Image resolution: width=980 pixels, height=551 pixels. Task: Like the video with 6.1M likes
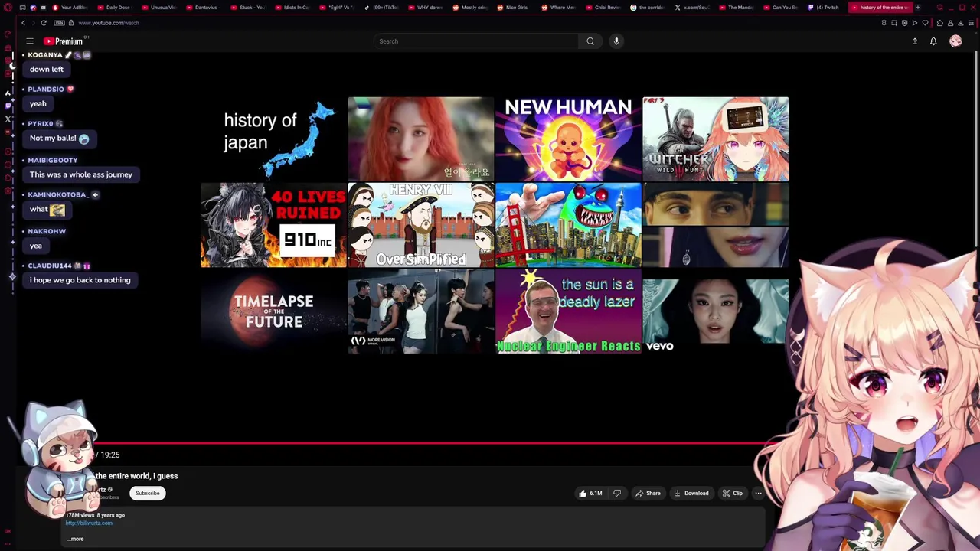coord(590,494)
